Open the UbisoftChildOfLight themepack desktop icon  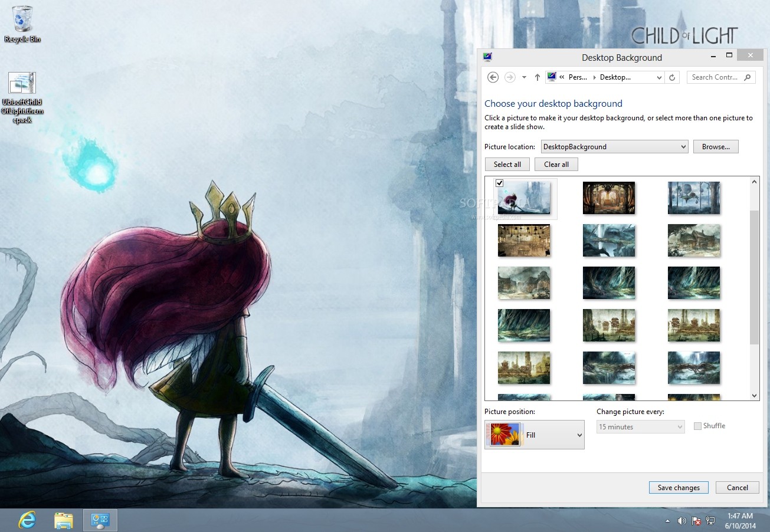(x=22, y=97)
